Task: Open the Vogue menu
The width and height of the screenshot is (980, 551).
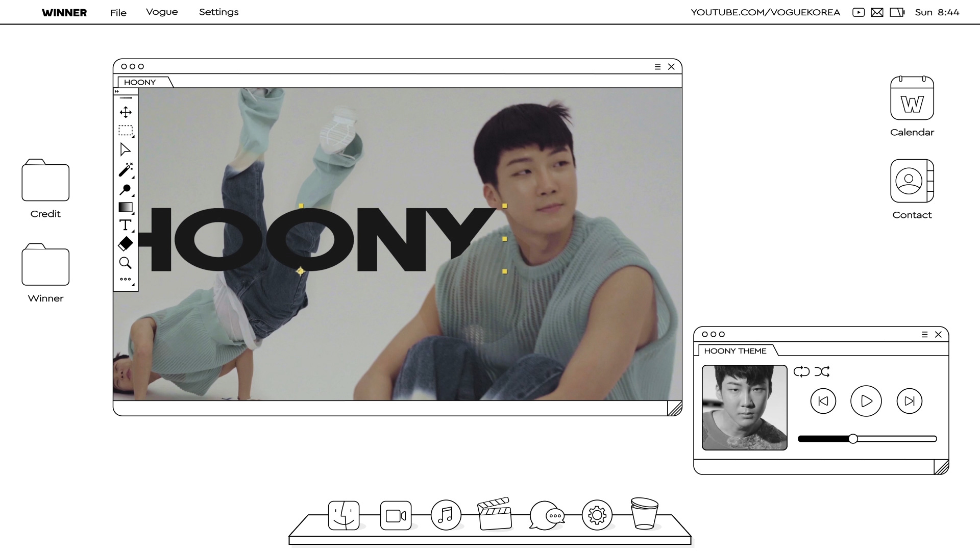Action: click(162, 12)
